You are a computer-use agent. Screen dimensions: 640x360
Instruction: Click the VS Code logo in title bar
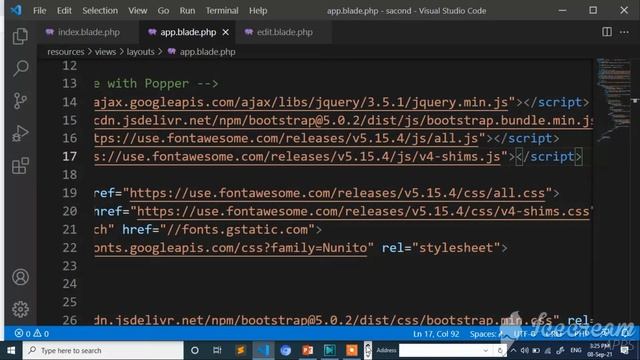pos(16,10)
